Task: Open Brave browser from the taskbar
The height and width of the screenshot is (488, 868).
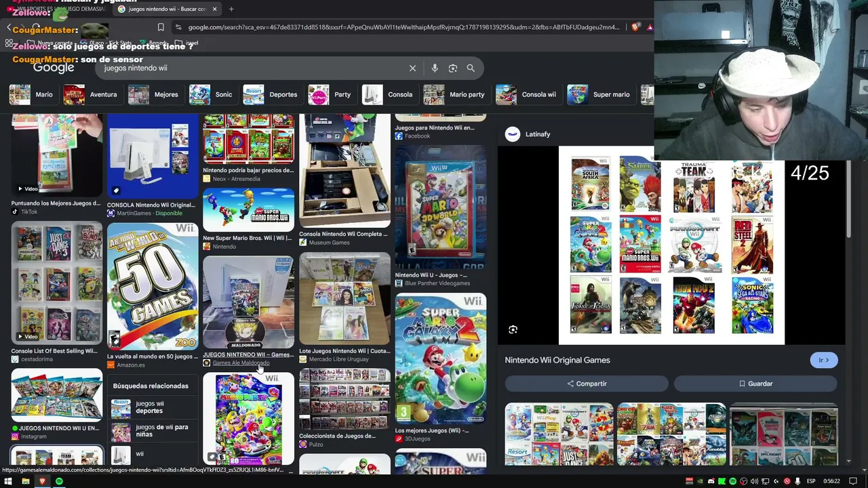Action: [42, 481]
